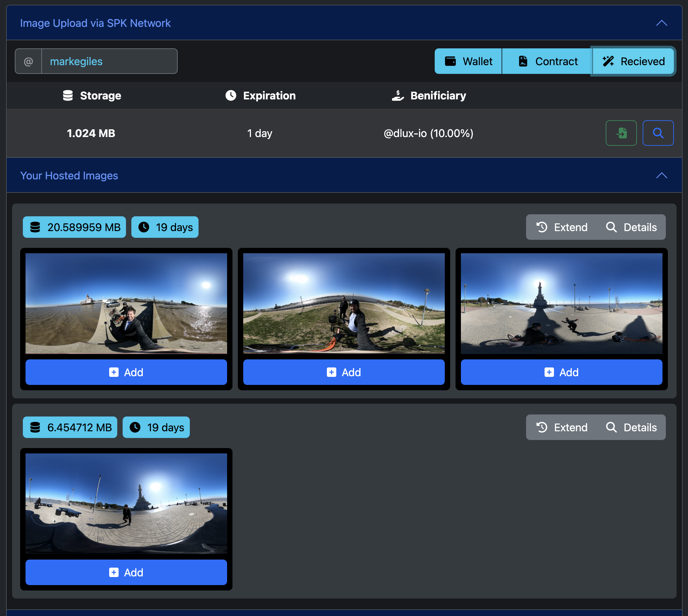The width and height of the screenshot is (688, 616).
Task: Open Details for 20.589959 MB contract
Action: click(x=631, y=227)
